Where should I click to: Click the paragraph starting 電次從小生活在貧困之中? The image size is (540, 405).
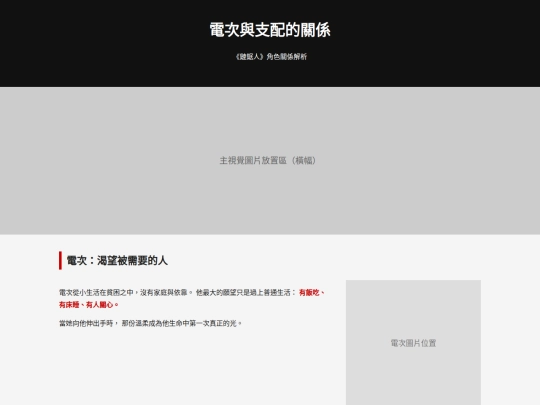192,299
